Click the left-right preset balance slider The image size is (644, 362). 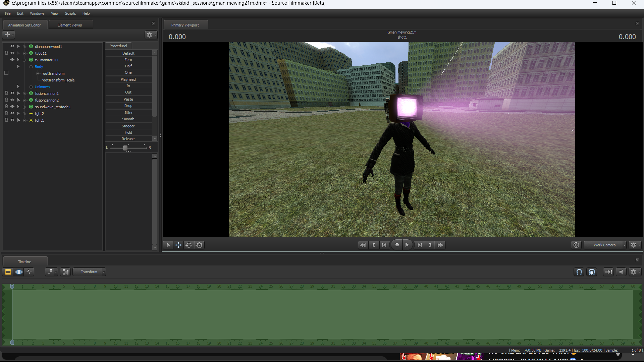(x=125, y=148)
